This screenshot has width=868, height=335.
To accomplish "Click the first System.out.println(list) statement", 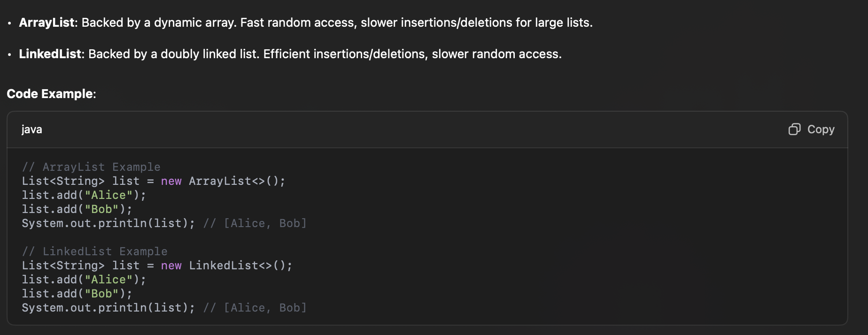I will click(x=108, y=223).
